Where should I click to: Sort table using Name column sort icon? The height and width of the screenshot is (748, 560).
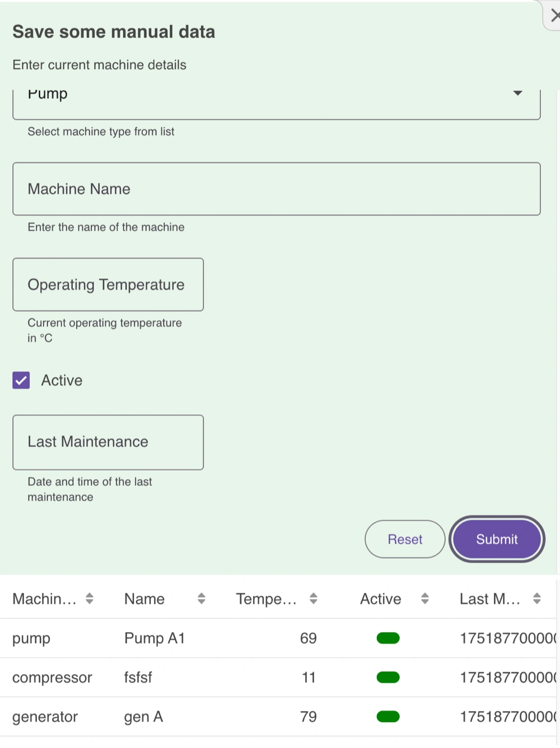click(x=202, y=599)
